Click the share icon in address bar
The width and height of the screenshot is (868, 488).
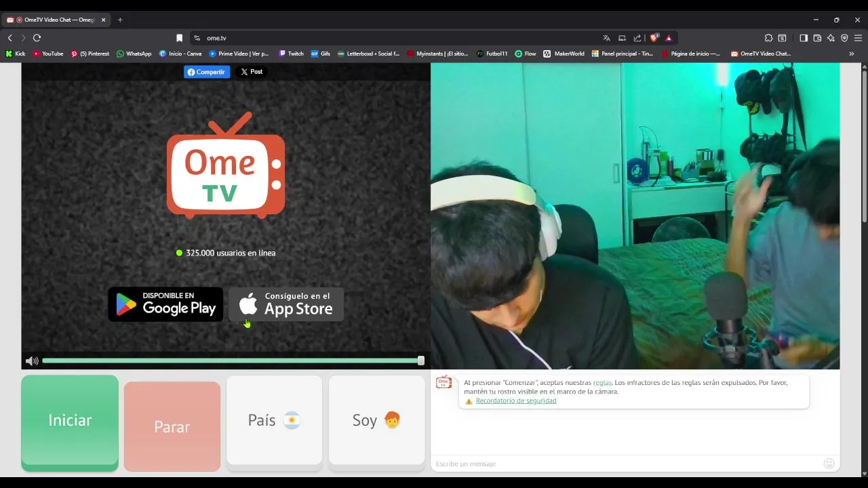tap(637, 38)
